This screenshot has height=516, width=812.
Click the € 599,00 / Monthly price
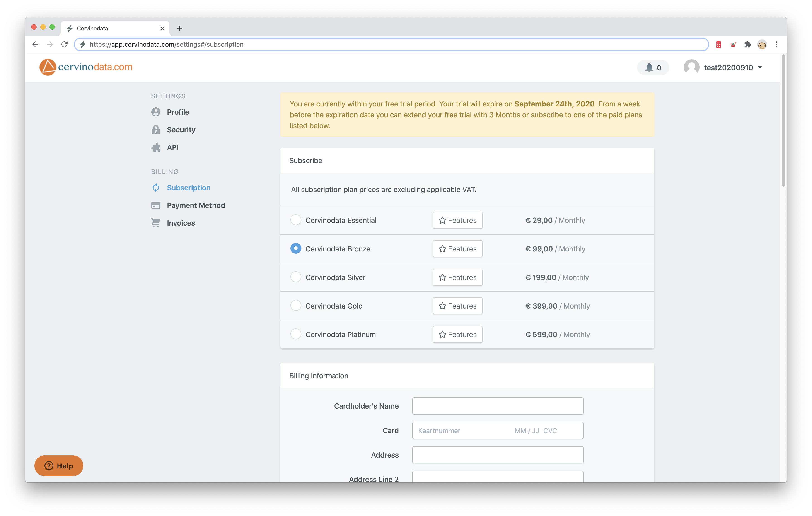(557, 334)
